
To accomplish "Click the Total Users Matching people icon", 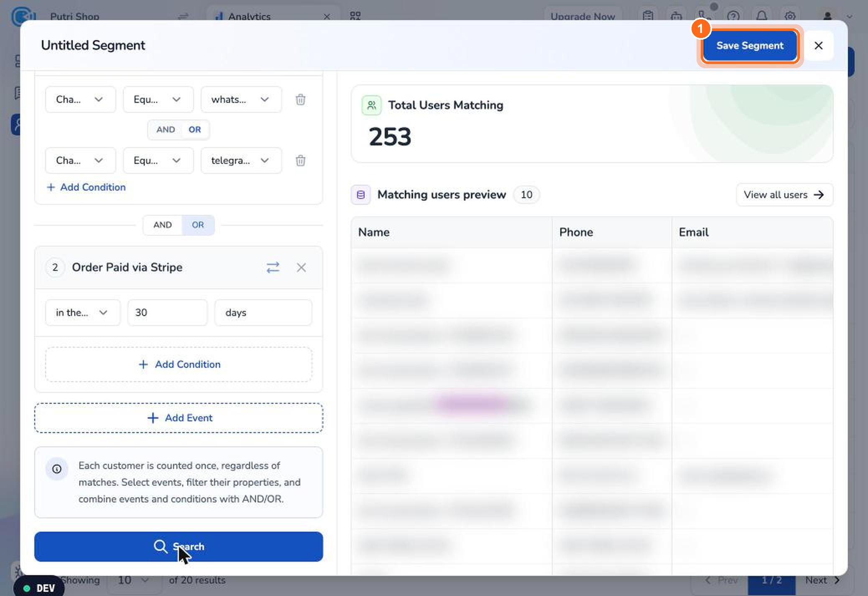I will pos(371,105).
